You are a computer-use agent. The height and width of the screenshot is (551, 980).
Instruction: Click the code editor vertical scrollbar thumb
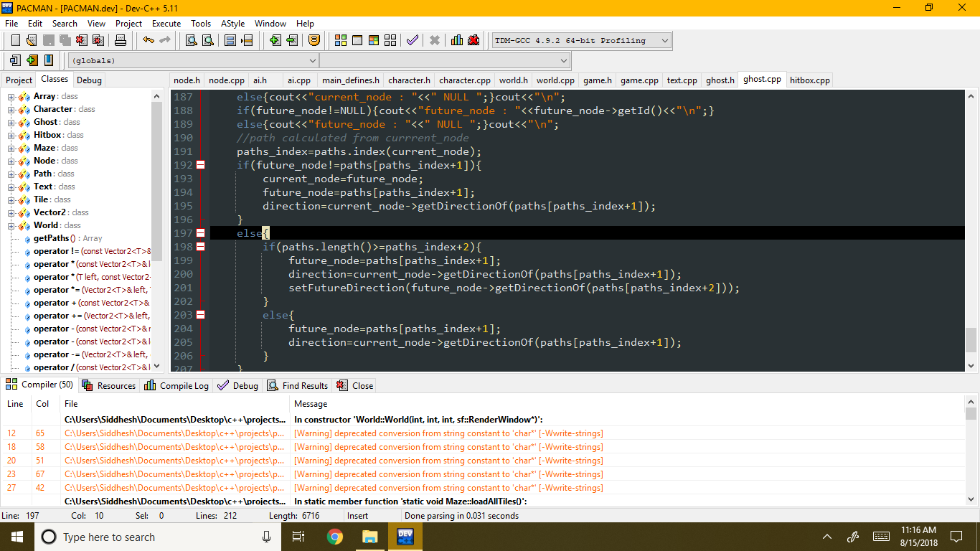[x=971, y=339]
